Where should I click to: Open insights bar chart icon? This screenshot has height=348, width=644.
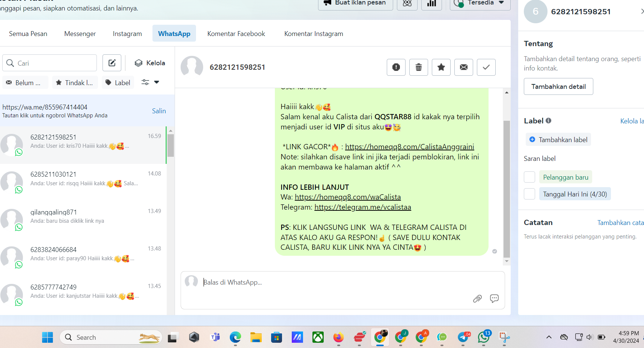[432, 3]
